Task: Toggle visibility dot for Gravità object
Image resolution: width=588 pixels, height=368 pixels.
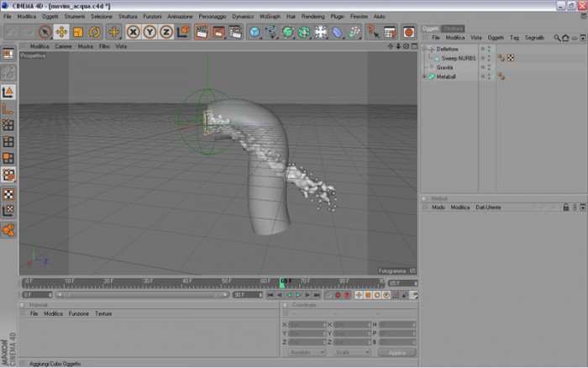Action: 483,67
